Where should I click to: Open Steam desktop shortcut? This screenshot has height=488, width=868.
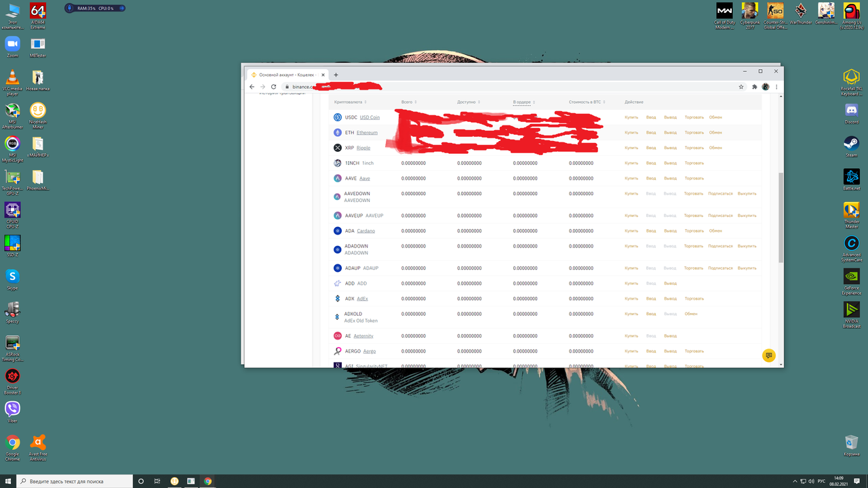tap(851, 146)
